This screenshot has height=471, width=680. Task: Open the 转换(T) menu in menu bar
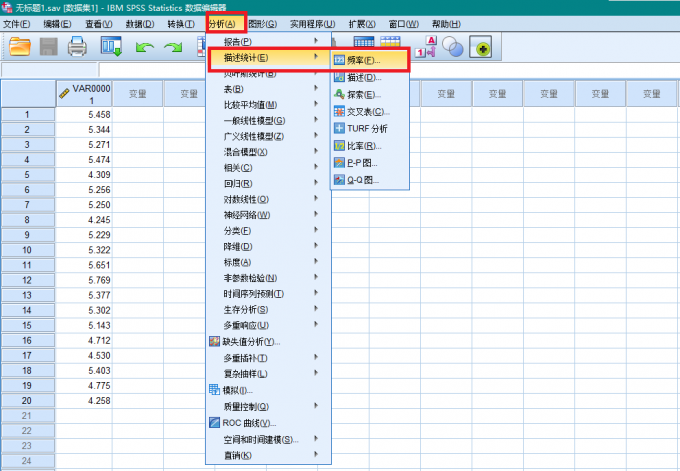click(181, 24)
